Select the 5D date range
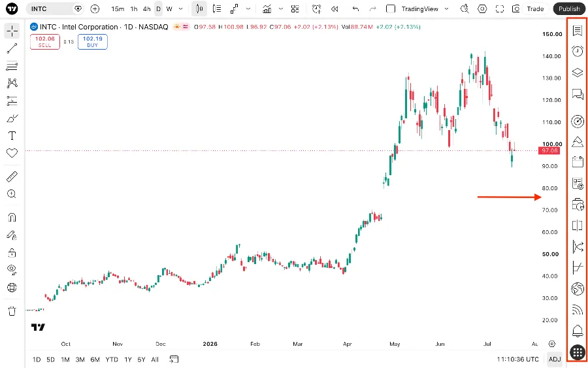 point(50,360)
